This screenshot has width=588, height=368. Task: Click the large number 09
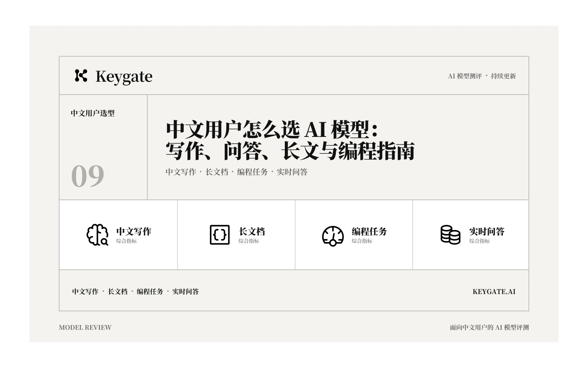87,176
